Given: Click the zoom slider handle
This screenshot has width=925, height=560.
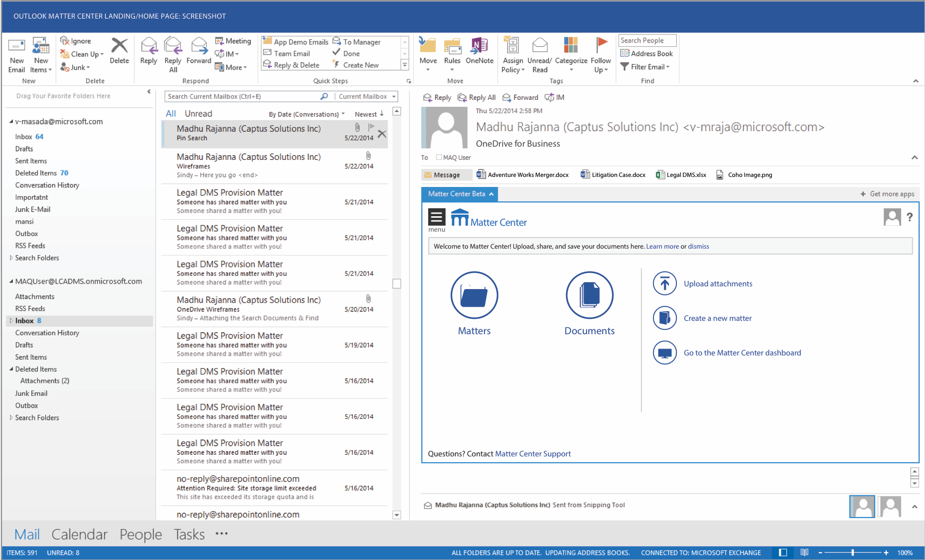Looking at the screenshot, I should [x=853, y=553].
